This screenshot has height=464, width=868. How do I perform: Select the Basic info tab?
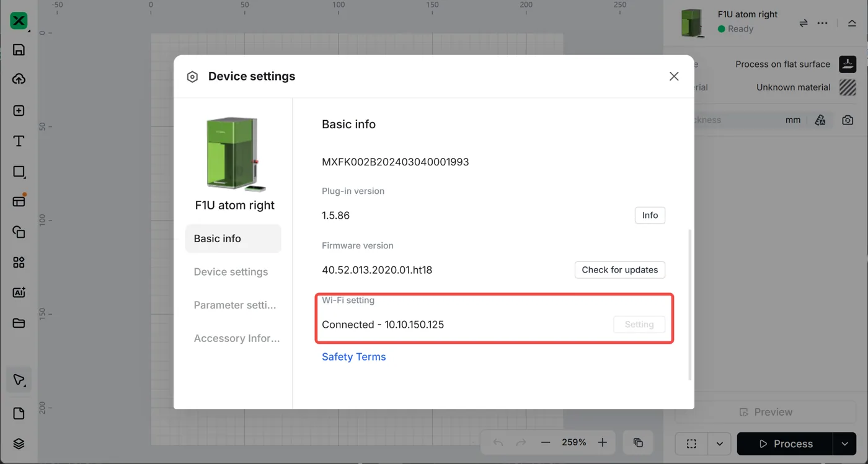(233, 239)
